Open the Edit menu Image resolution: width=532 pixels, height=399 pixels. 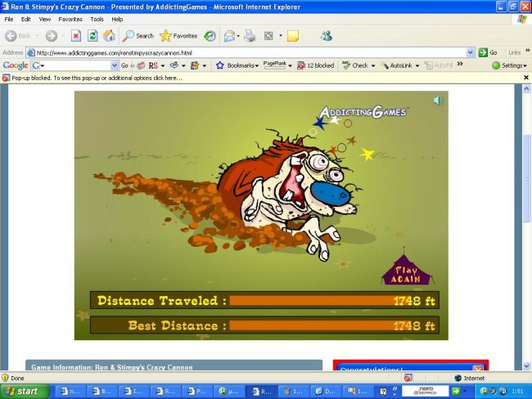point(26,20)
